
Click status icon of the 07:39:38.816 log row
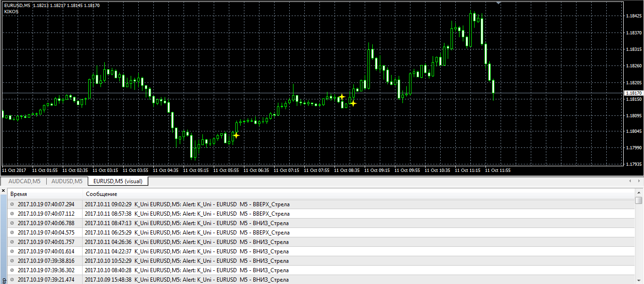[x=12, y=261]
